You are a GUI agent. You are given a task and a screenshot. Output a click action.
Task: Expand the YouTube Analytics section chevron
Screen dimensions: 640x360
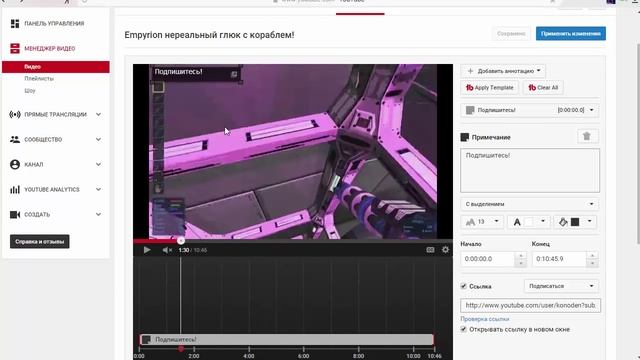pos(98,189)
